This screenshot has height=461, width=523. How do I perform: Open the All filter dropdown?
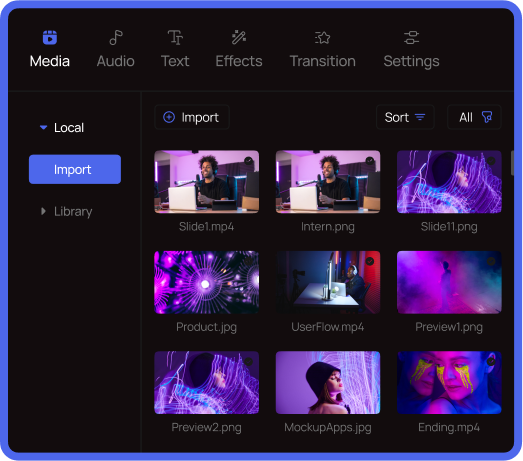474,117
